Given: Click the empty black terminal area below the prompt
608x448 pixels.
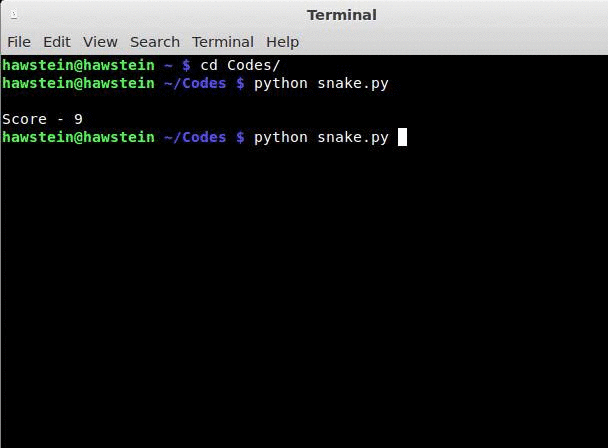Looking at the screenshot, I should 300,300.
